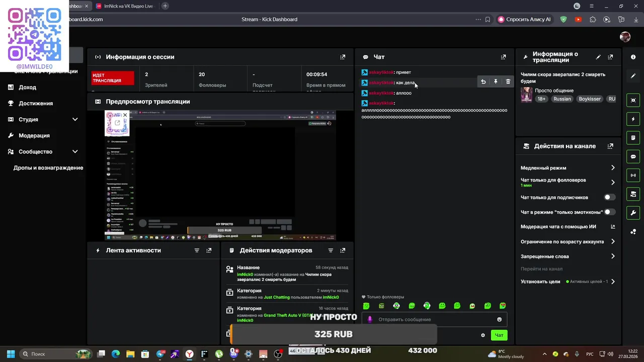This screenshot has width=644, height=362.
Task: Open the emoji picker in message box
Action: point(499,319)
